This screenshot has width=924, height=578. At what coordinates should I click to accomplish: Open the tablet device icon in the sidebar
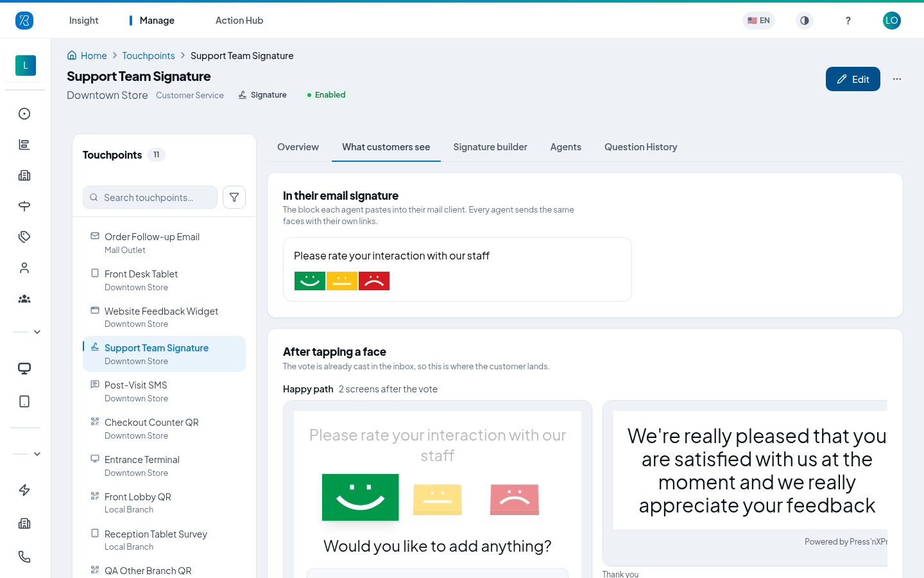(x=24, y=401)
